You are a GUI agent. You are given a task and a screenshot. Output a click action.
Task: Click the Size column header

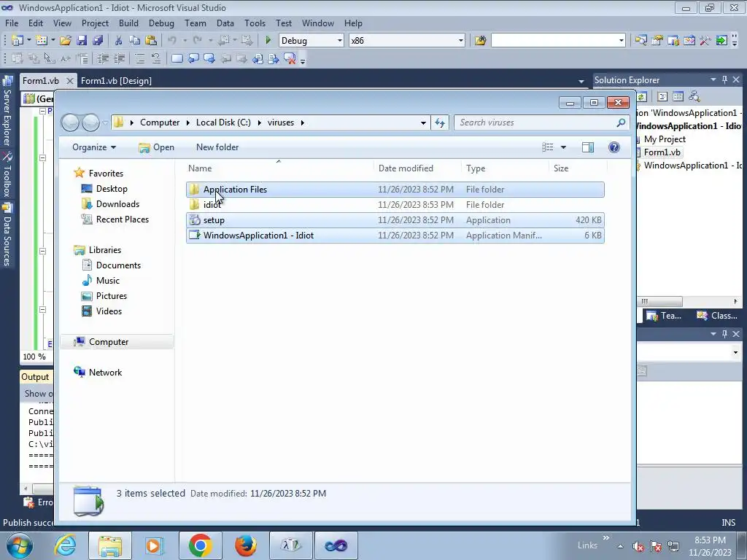578,168
